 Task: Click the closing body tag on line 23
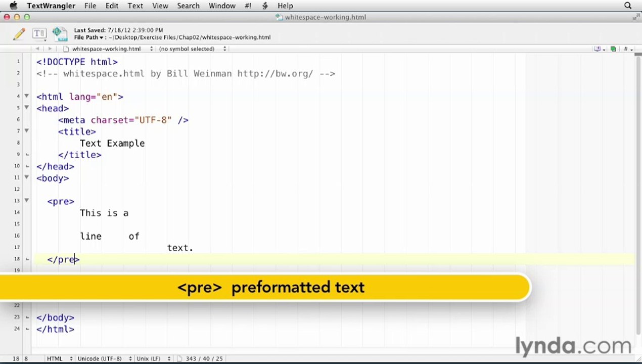tap(55, 317)
